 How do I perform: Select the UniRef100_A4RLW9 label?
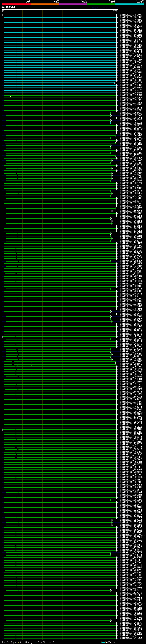tap(131, 148)
